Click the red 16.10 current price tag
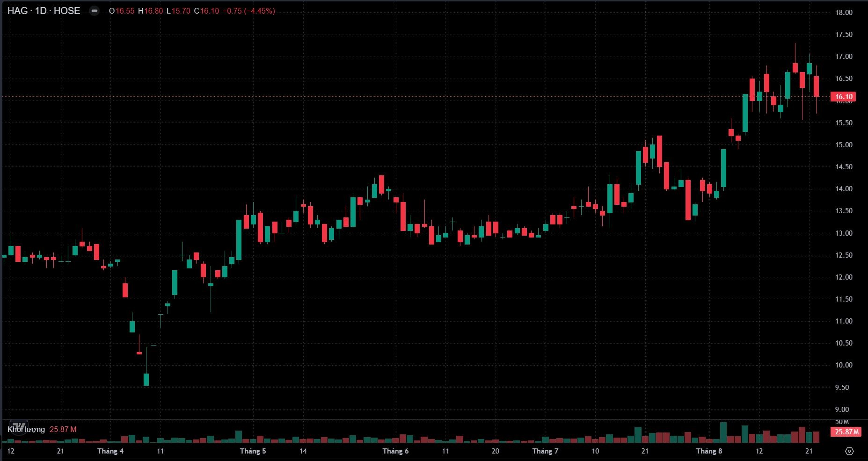Image resolution: width=868 pixels, height=461 pixels. (844, 97)
